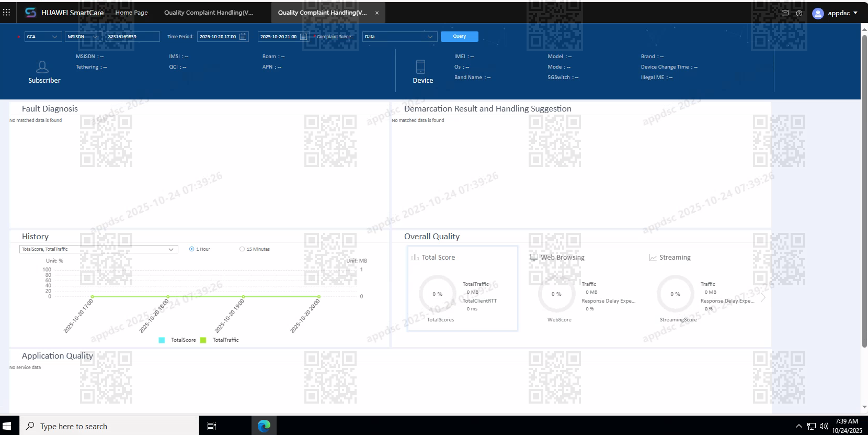Image resolution: width=868 pixels, height=435 pixels.
Task: Click the Application Quality section heading
Action: 58,356
